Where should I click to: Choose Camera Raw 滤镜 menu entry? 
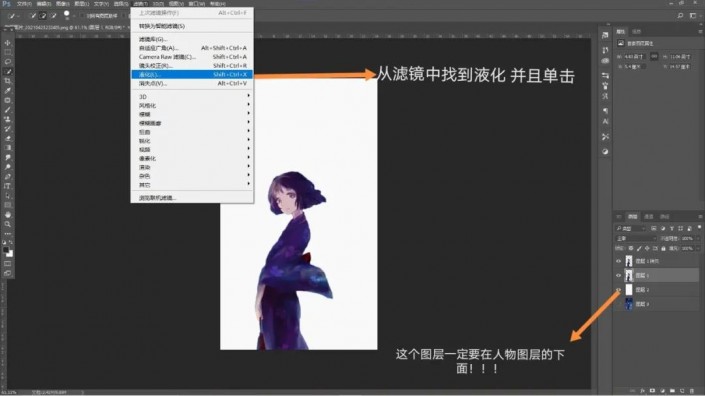pos(192,57)
